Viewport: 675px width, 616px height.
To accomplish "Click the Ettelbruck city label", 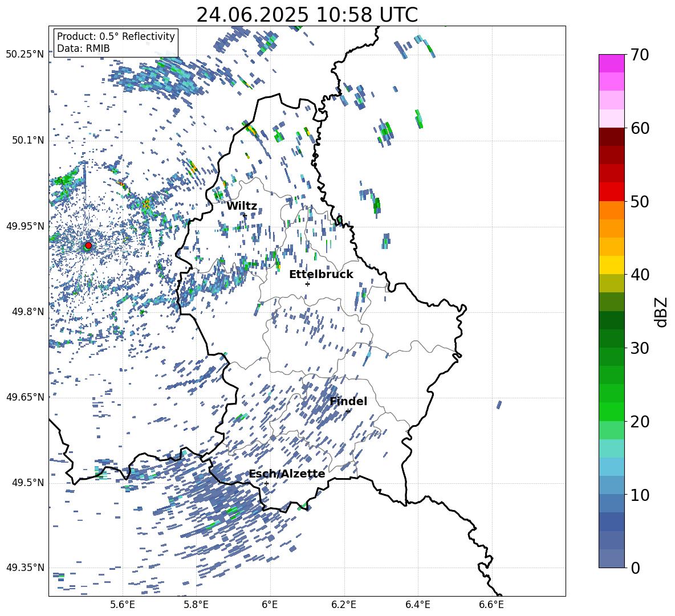I will 321,275.
